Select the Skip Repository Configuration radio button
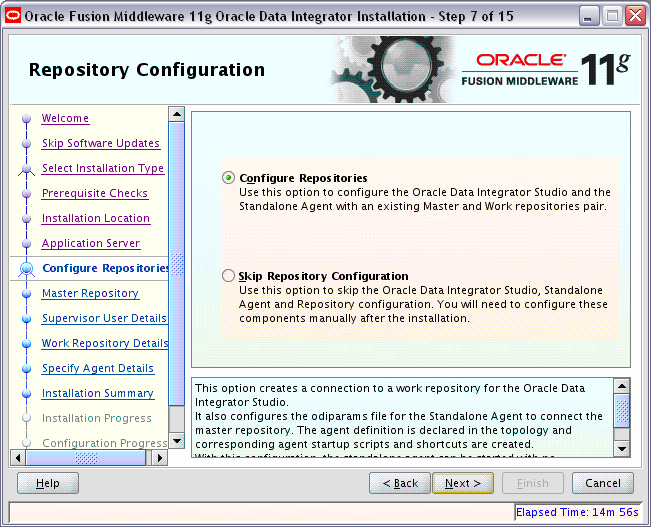 tap(228, 276)
